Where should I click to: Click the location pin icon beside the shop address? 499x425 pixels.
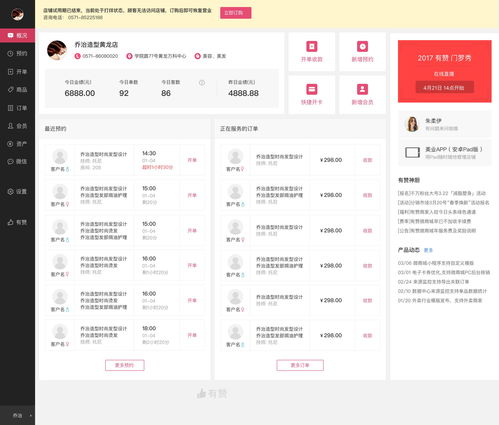tap(129, 56)
